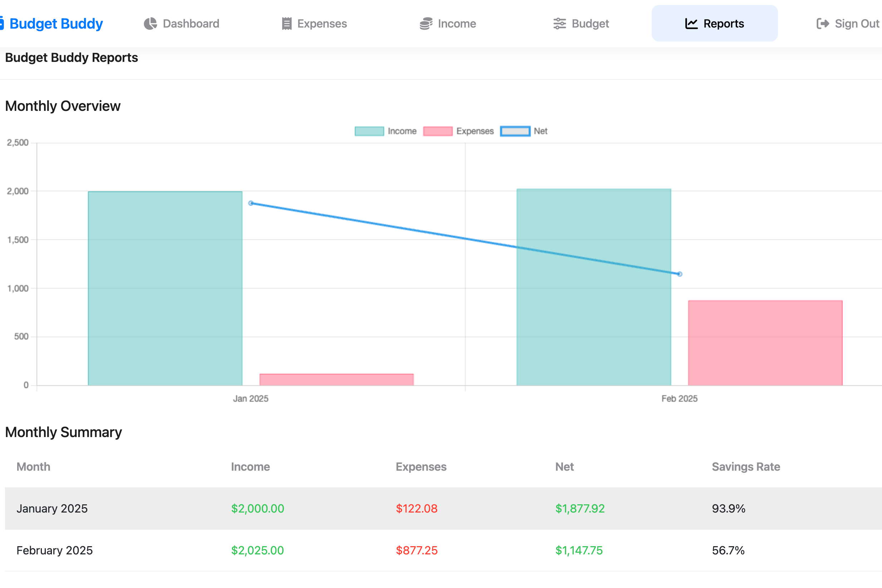Click the Budget Buddy brand link

coord(56,24)
